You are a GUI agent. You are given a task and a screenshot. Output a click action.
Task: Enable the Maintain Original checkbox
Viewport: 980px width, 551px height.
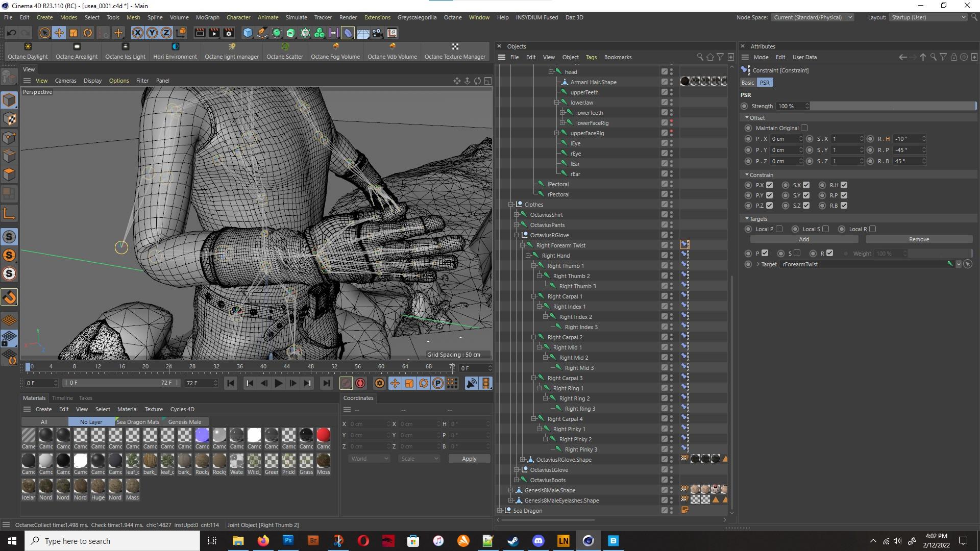pos(804,128)
